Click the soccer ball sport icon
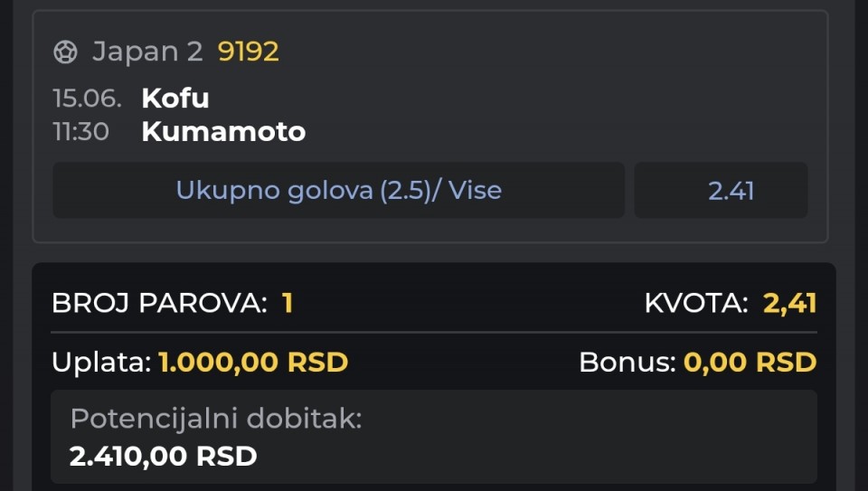Image resolution: width=868 pixels, height=491 pixels. (x=65, y=52)
